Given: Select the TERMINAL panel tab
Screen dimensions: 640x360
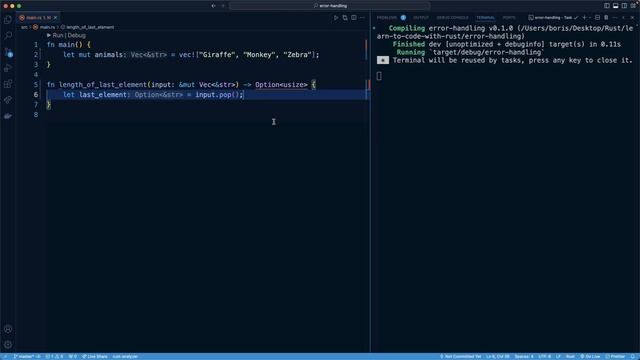Looking at the screenshot, I should tap(485, 18).
